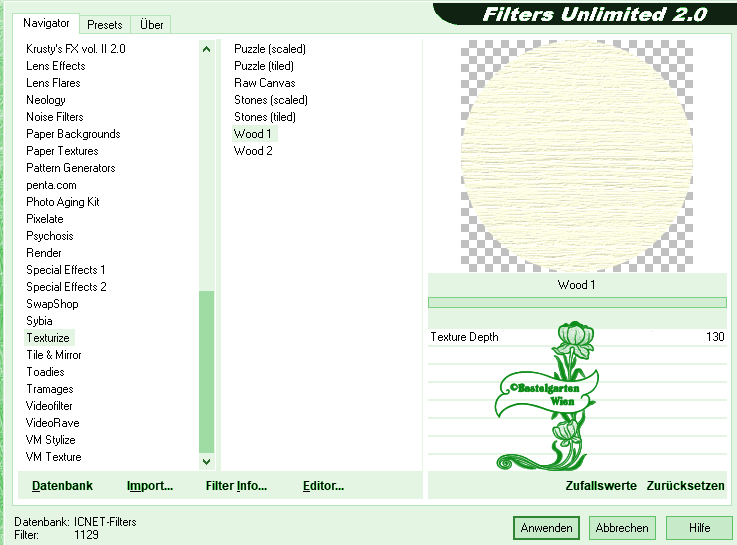
Task: Select the Lens Flares category
Action: point(53,83)
